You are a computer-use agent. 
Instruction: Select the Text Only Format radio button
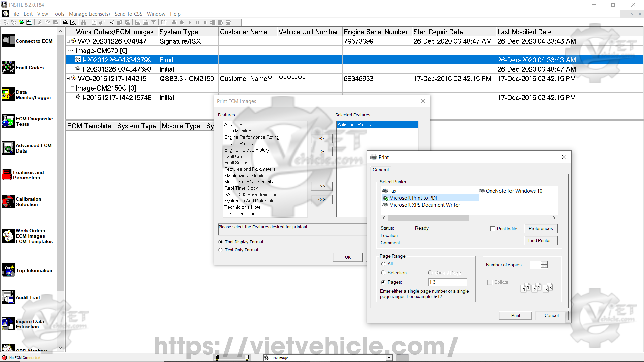point(221,250)
